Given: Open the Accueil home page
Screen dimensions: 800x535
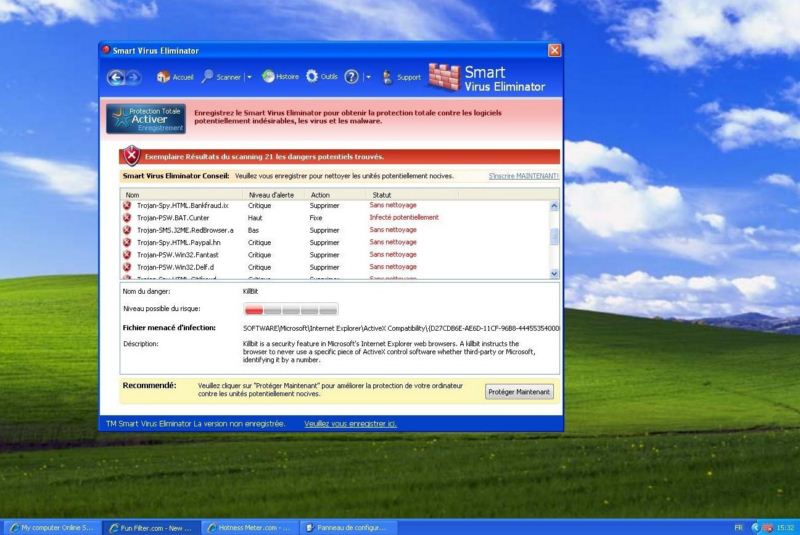Looking at the screenshot, I should coord(175,77).
